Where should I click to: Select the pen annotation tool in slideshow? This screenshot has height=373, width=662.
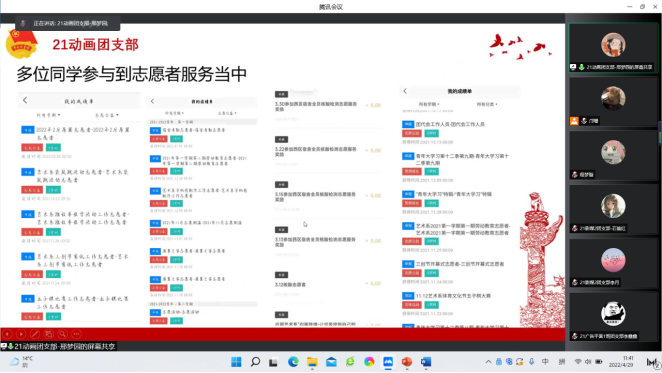(x=35, y=334)
